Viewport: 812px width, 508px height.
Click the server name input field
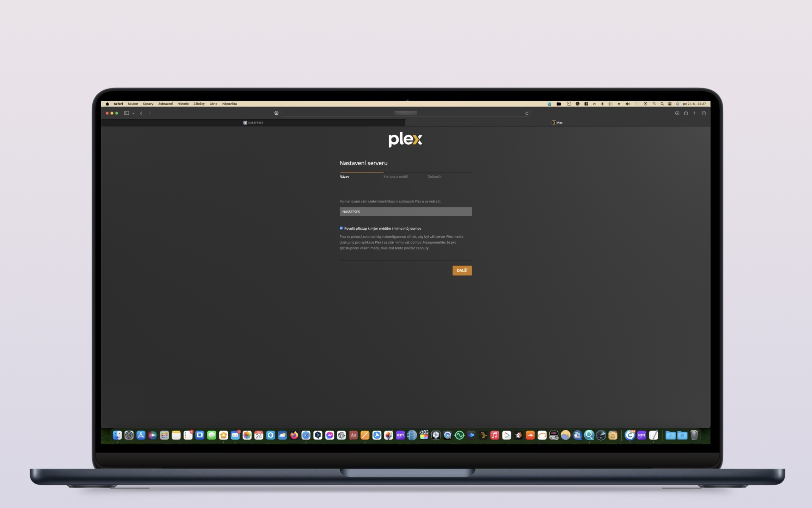(405, 212)
